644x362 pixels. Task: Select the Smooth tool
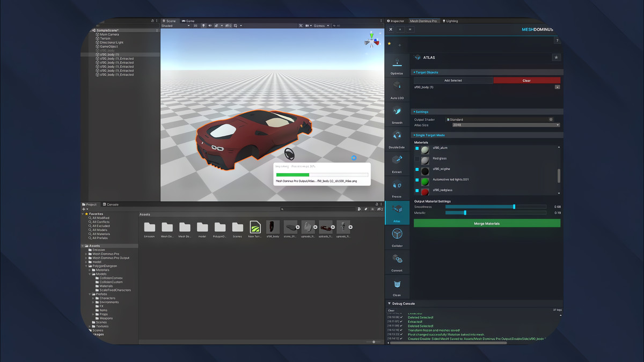point(397,114)
